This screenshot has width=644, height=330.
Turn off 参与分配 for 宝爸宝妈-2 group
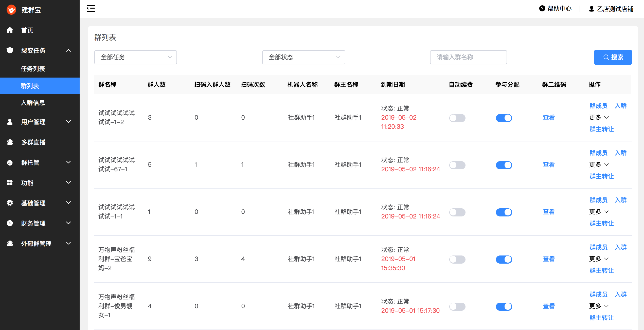[x=504, y=259]
